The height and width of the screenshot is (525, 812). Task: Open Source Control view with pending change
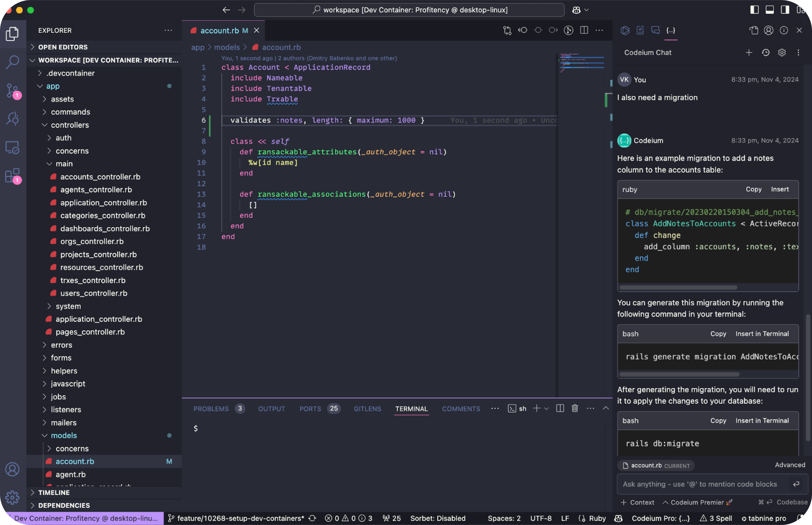pos(13,91)
